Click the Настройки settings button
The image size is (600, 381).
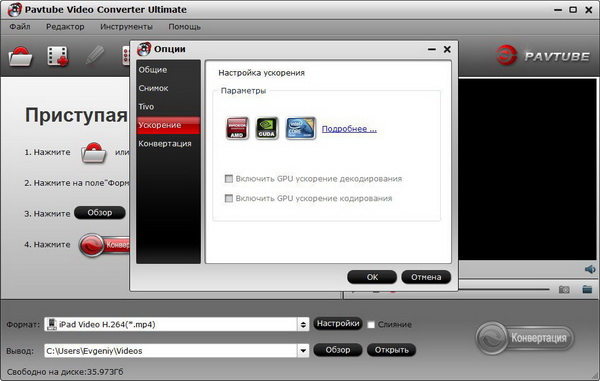[338, 324]
